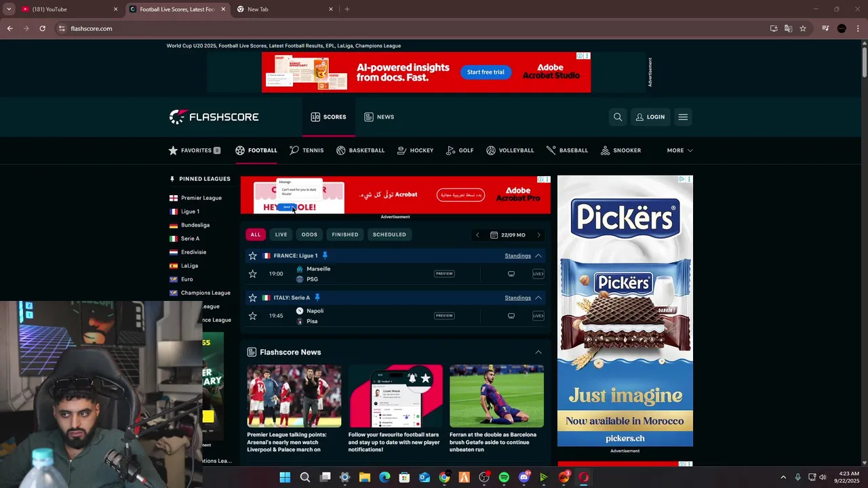Collapse the ITALY: Serie A section
Viewport: 868px width, 488px height.
pyautogui.click(x=538, y=298)
